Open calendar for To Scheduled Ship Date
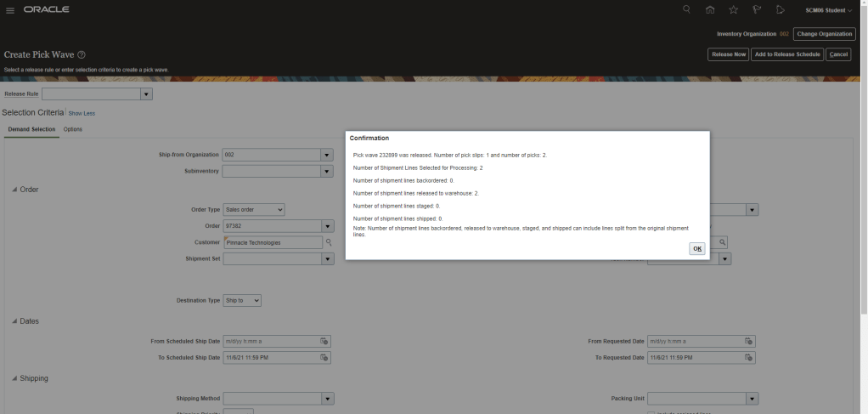 tap(324, 358)
